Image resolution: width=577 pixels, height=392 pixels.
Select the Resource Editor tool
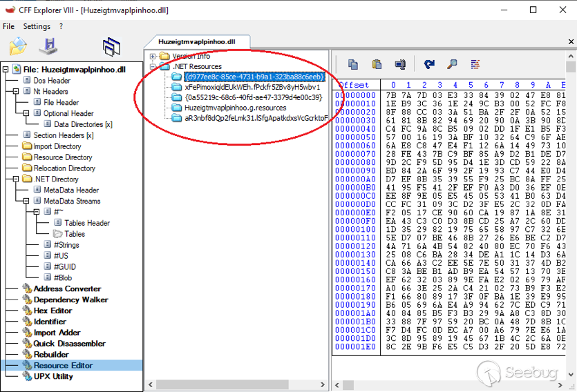(x=63, y=366)
